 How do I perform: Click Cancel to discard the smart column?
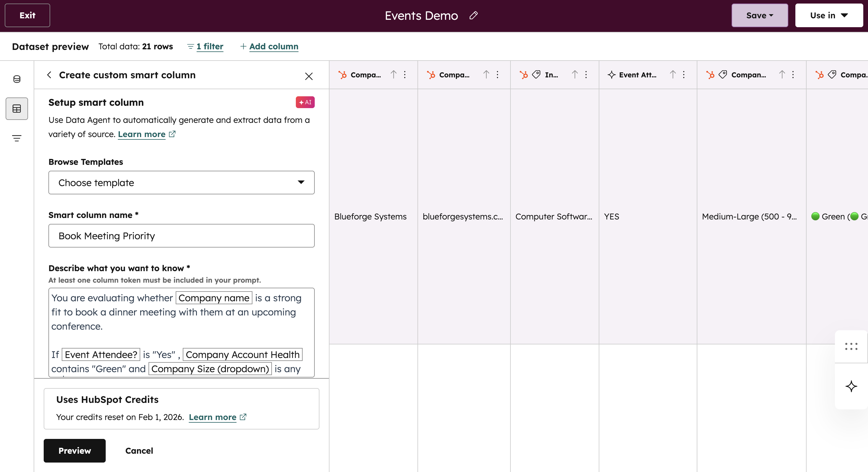tap(139, 451)
